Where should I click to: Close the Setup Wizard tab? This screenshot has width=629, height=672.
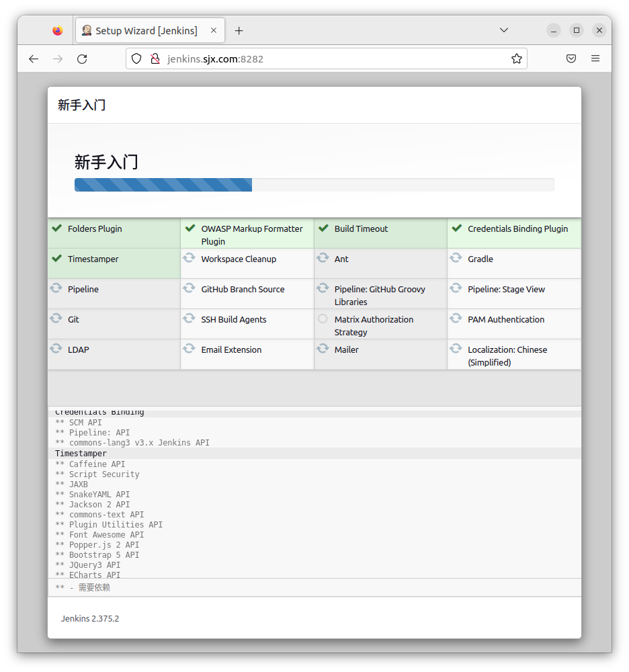point(214,30)
